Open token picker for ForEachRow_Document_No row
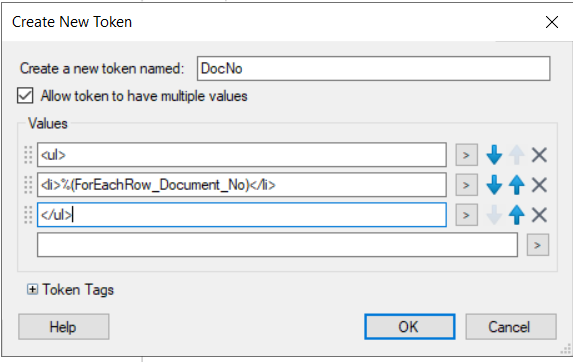573x362 pixels. coord(466,185)
